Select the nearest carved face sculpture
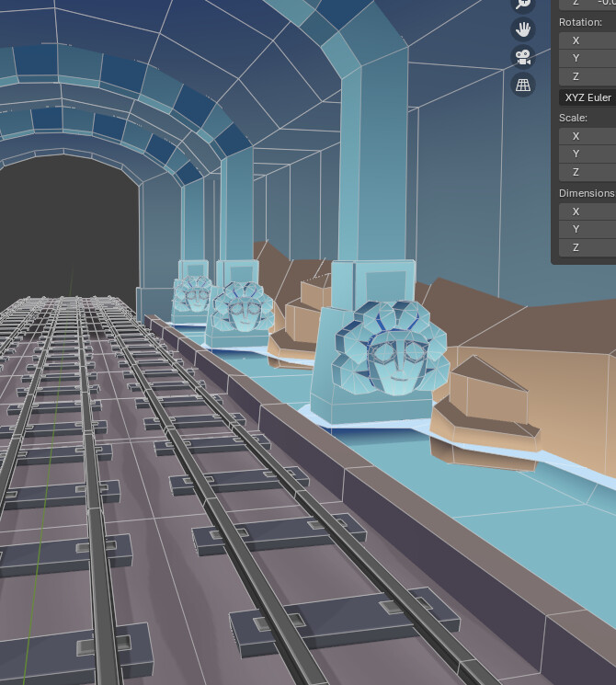Image resolution: width=616 pixels, height=685 pixels. (391, 348)
